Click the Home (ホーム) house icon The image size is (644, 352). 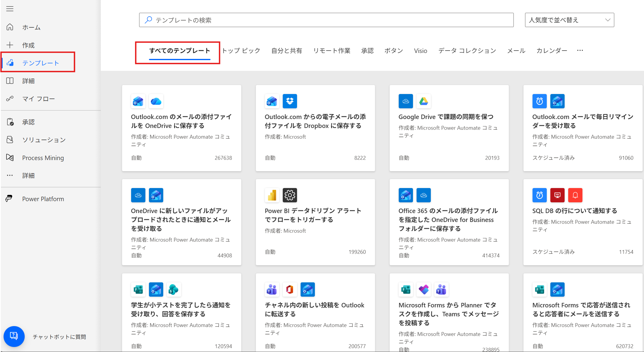pyautogui.click(x=10, y=27)
